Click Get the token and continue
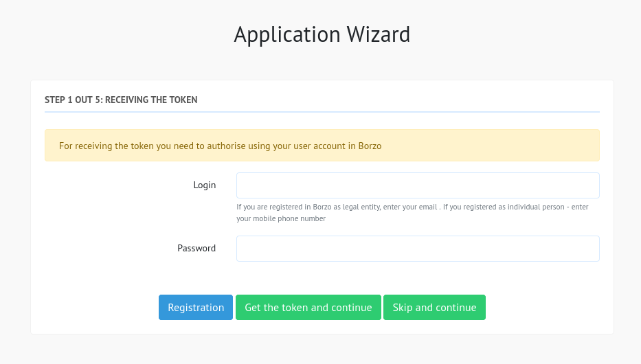 (x=308, y=307)
